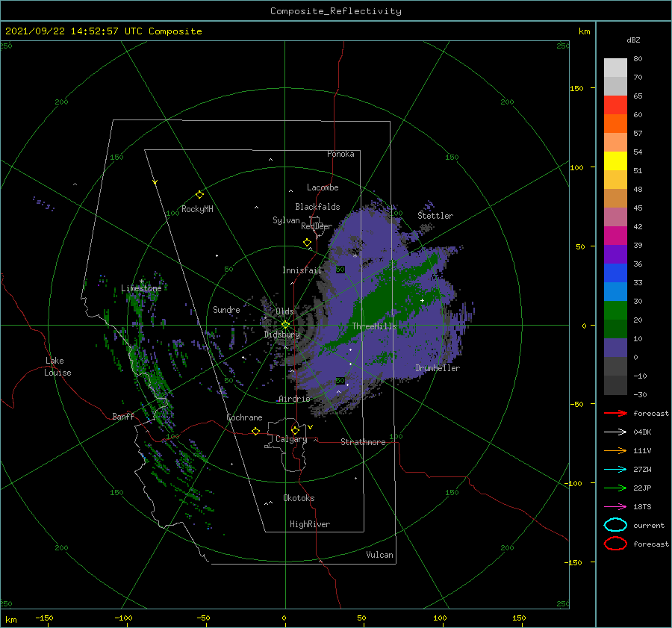
Task: Click the yellow diamond marker inside Calgary
Action: tap(295, 430)
